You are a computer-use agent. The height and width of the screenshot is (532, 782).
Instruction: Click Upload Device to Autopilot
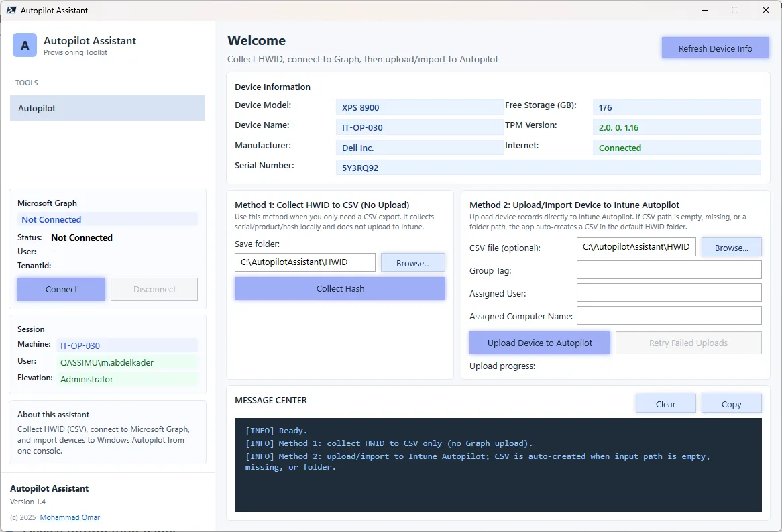coord(540,343)
